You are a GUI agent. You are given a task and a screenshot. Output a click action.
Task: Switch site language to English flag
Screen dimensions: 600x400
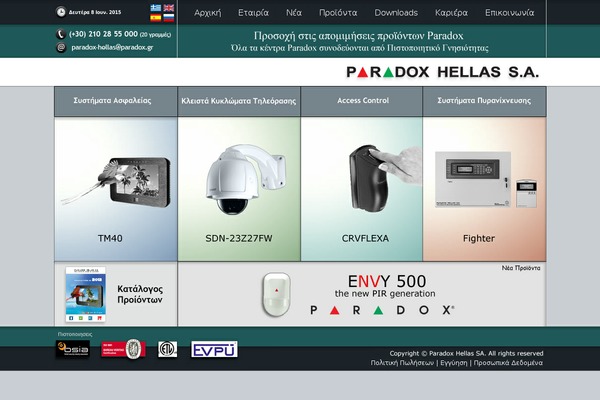point(169,8)
